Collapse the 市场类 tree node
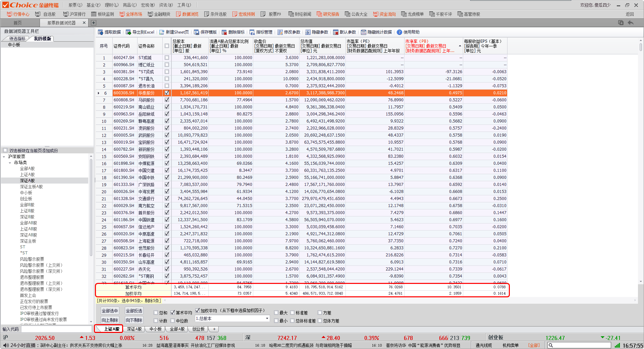The height and width of the screenshot is (349, 644). 10,163
